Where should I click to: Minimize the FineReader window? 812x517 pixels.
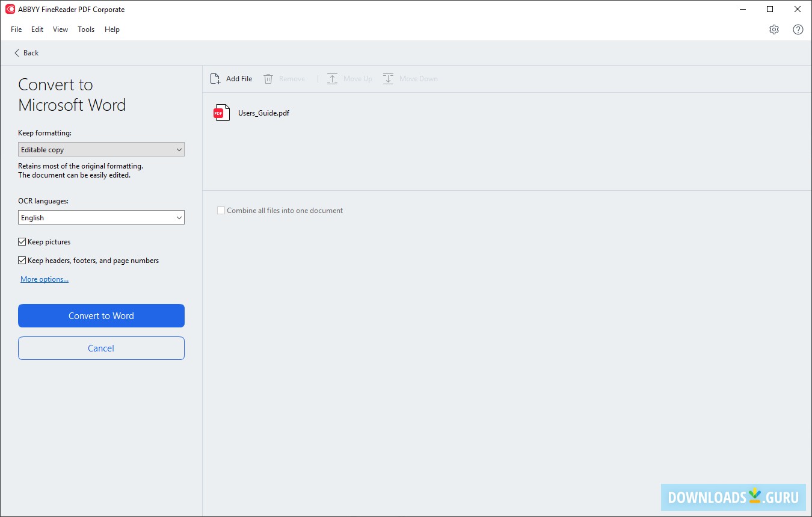[742, 9]
